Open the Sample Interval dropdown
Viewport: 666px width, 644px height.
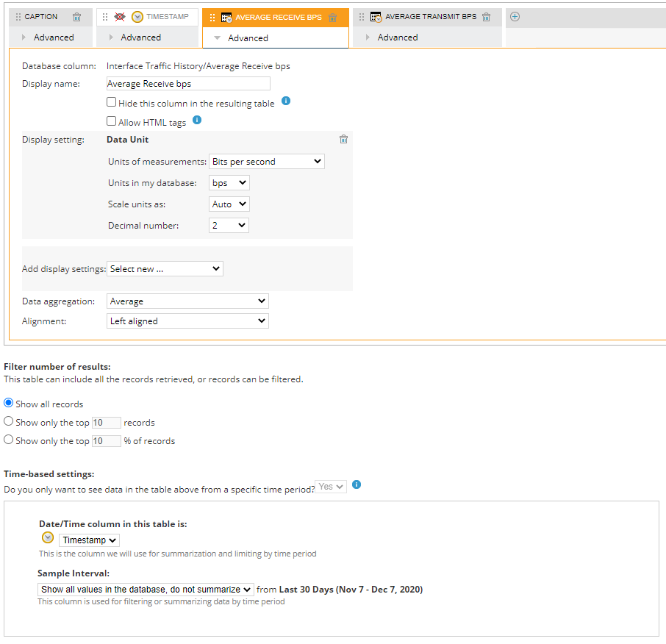(x=146, y=589)
